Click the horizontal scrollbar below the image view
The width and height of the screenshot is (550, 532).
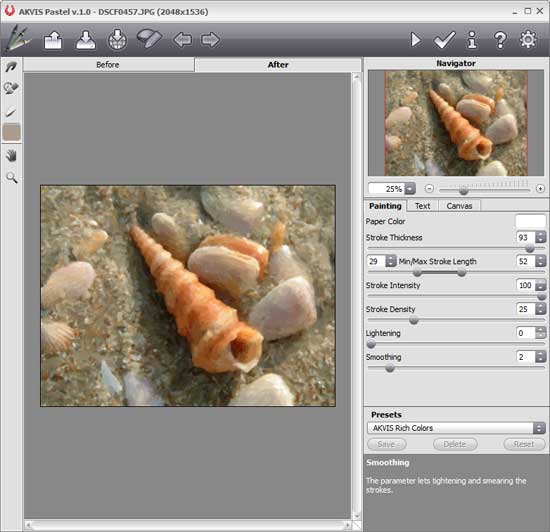pos(188,525)
